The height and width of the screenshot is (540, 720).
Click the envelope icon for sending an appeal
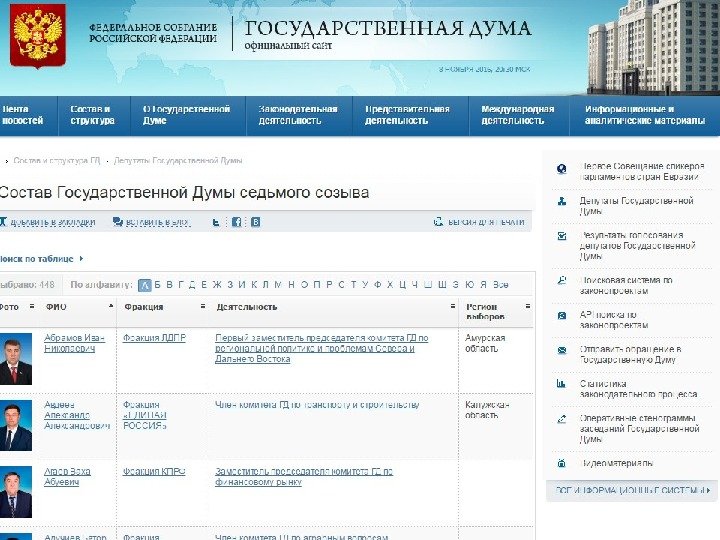click(562, 350)
